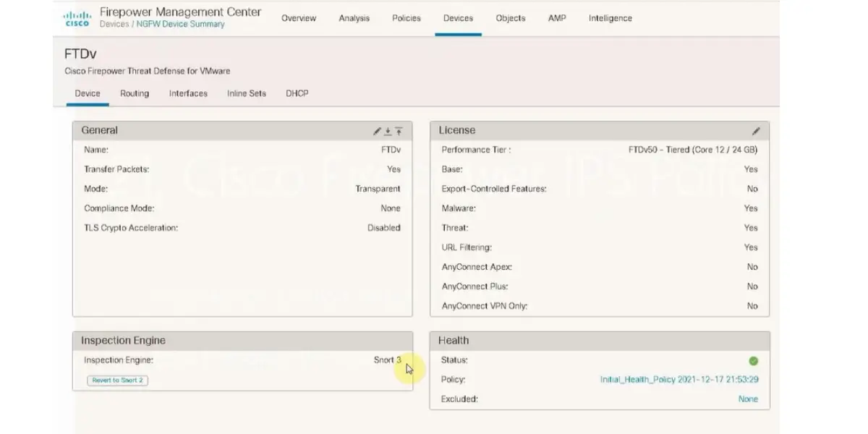This screenshot has height=434, width=868.
Task: Click the green health status icon
Action: click(754, 360)
